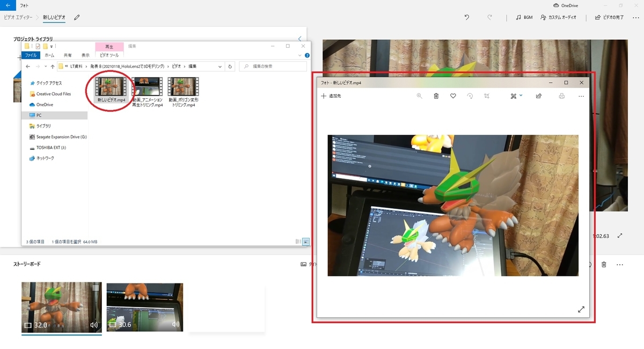Click the 編集の検索 search box
The width and height of the screenshot is (644, 349).
(x=273, y=67)
